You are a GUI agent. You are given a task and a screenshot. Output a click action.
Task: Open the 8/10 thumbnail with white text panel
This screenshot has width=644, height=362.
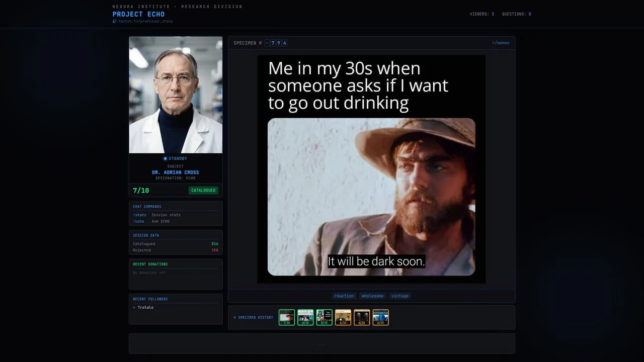tap(324, 317)
